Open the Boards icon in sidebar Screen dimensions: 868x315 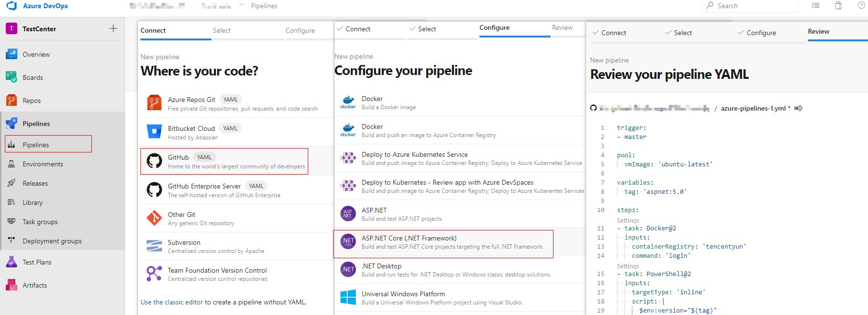[12, 77]
